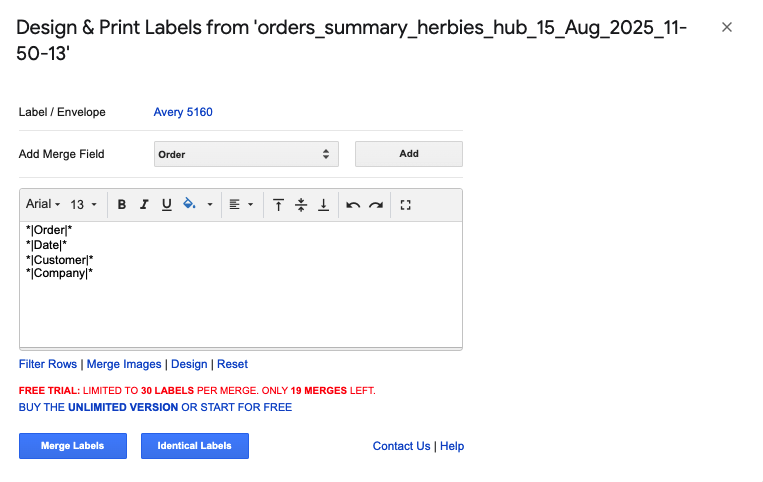Open the text alignment dropdown
763x482 pixels.
click(241, 205)
